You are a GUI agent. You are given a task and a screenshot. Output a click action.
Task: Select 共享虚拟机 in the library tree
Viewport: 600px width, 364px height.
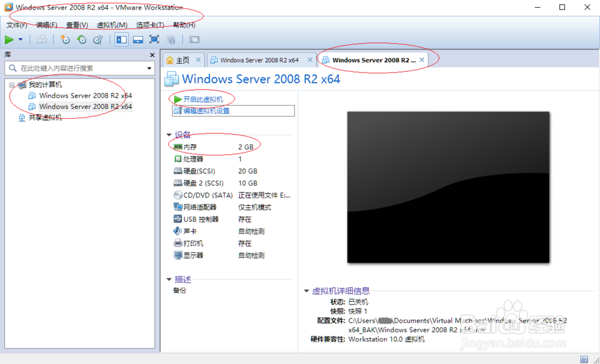(x=45, y=118)
